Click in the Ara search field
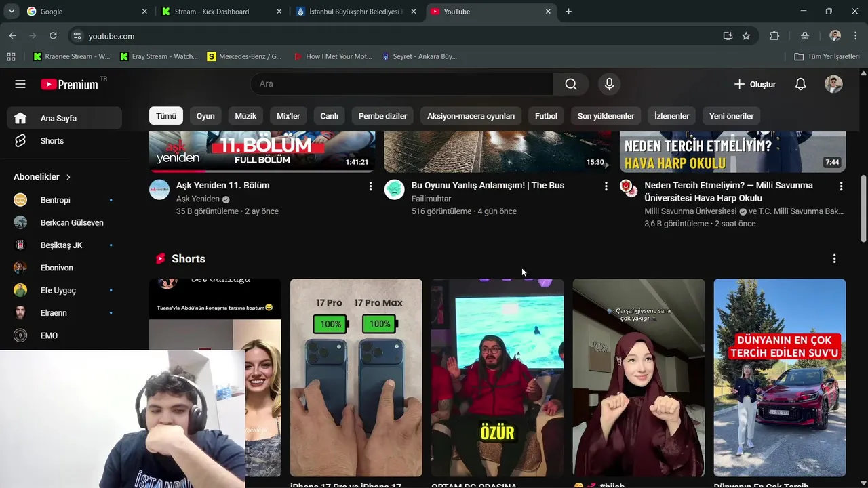Screen dimensions: 868x488 click(401, 84)
